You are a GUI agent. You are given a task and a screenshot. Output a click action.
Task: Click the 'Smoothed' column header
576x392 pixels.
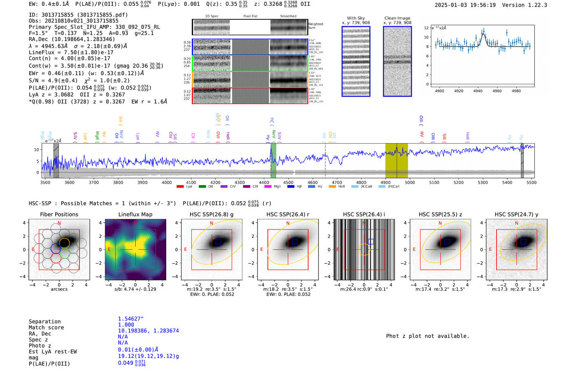pyautogui.click(x=288, y=16)
